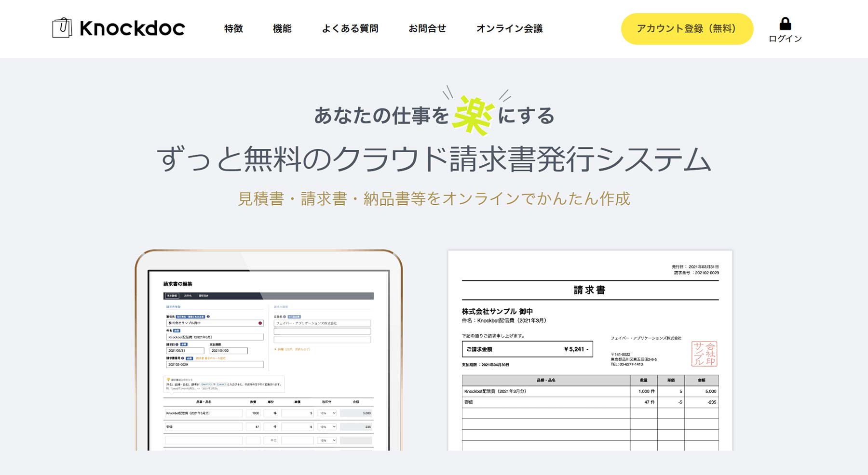Open 10% tax dropdown in the empty item row
The image size is (868, 475).
pyautogui.click(x=327, y=440)
